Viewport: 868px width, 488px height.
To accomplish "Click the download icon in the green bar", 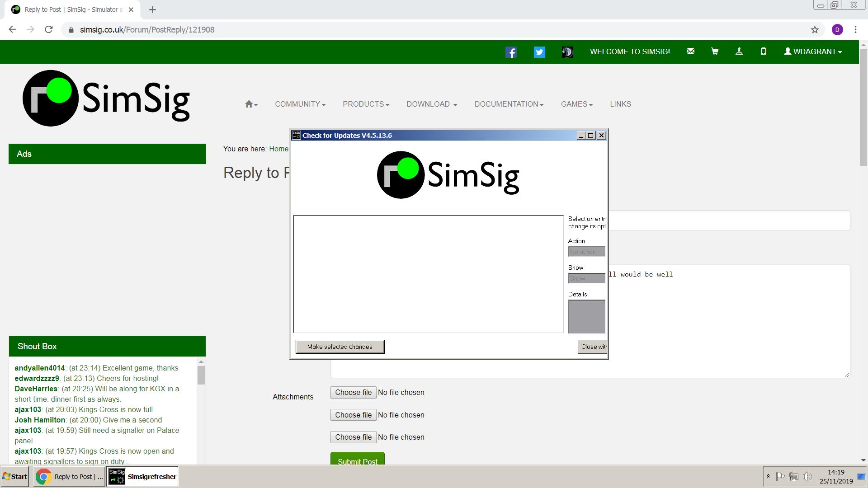I will tap(739, 52).
